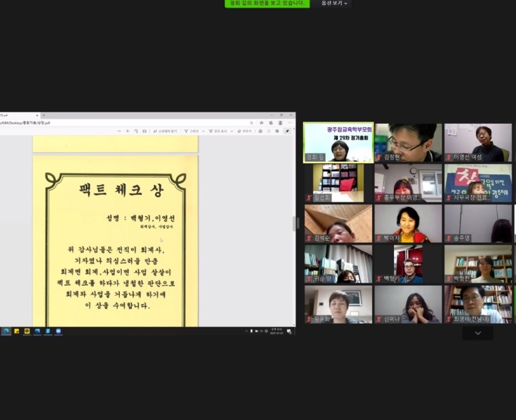Select 총무부장 이영 video tile

coord(408,183)
